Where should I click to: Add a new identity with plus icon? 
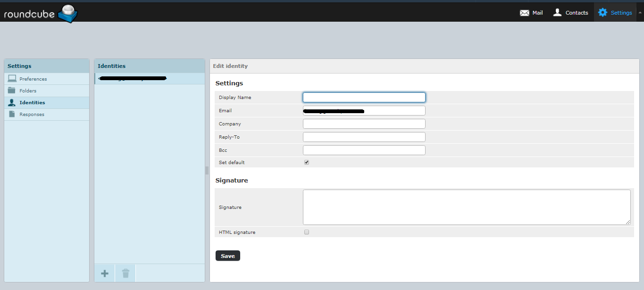[x=105, y=273]
